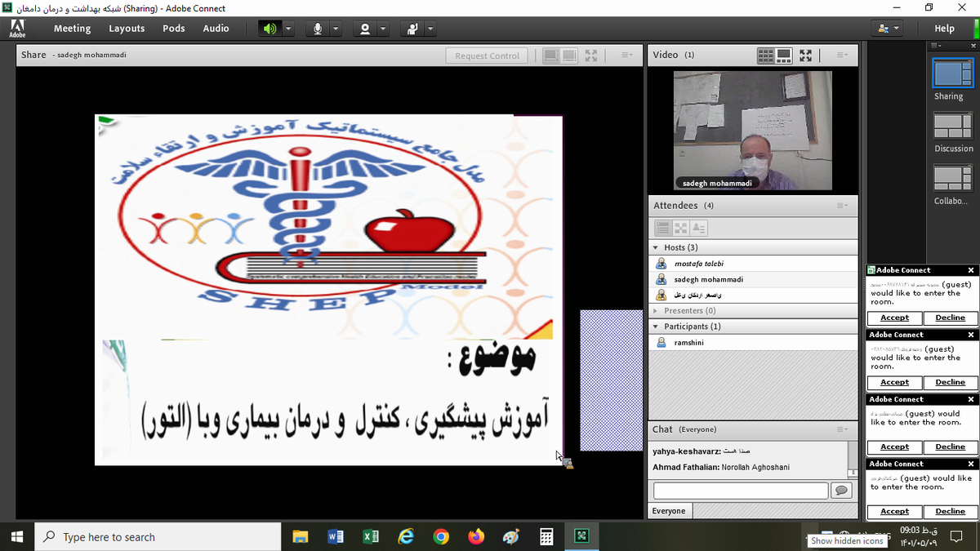Decline the first guest entry request
Screen dimensions: 980x551
coord(950,318)
